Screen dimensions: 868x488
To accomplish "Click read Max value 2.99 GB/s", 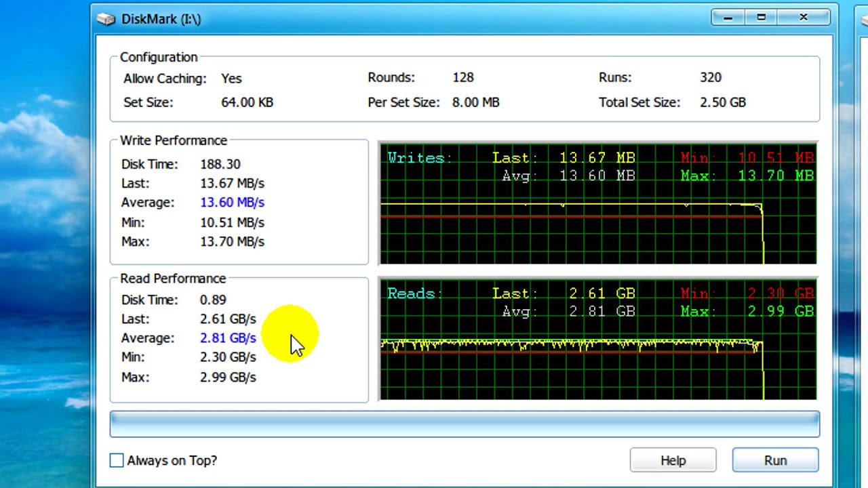I will [x=228, y=377].
